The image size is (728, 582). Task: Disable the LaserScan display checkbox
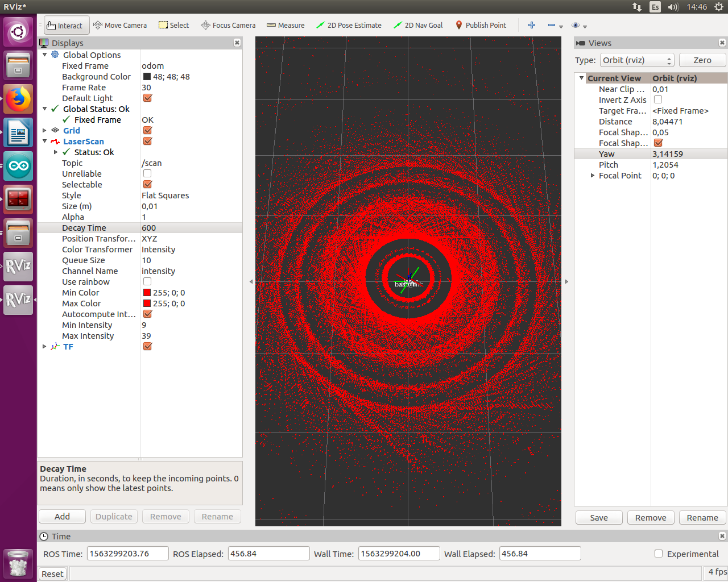click(147, 141)
